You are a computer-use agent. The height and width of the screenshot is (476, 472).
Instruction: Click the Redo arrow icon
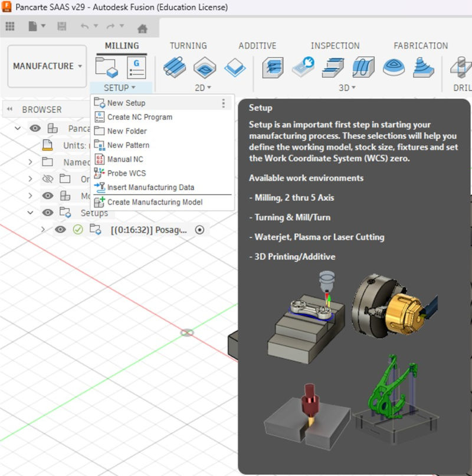[x=110, y=27]
